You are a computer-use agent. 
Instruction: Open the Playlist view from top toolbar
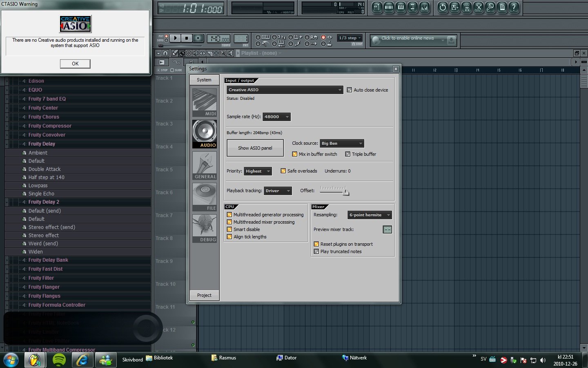click(x=377, y=7)
